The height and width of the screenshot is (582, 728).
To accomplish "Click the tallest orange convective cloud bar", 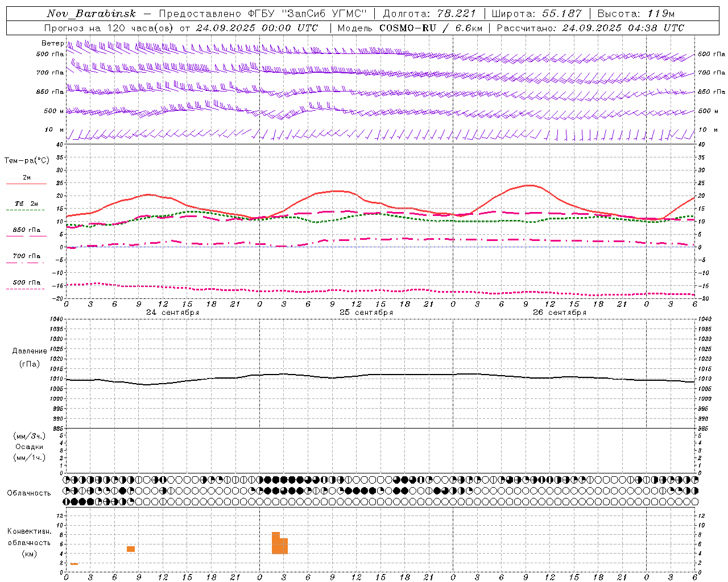I will pos(276,543).
